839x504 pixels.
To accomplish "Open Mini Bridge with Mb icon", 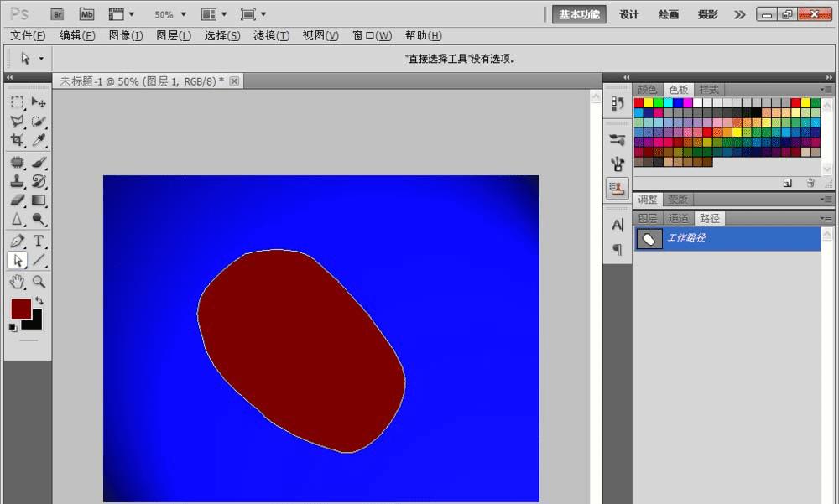I will coord(86,14).
